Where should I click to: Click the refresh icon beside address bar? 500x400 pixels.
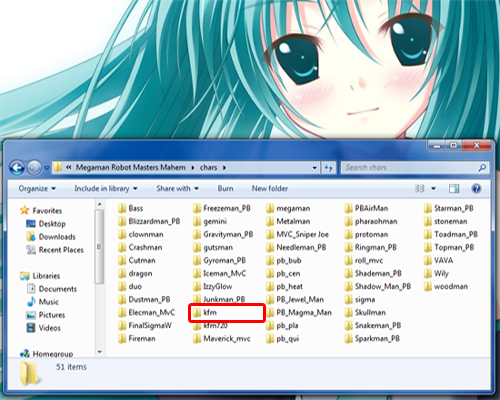[x=328, y=168]
